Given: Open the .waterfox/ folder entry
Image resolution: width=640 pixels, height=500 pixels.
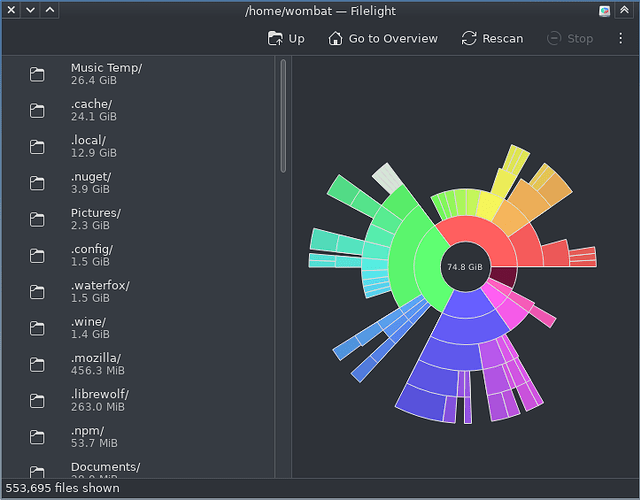Looking at the screenshot, I should (99, 292).
